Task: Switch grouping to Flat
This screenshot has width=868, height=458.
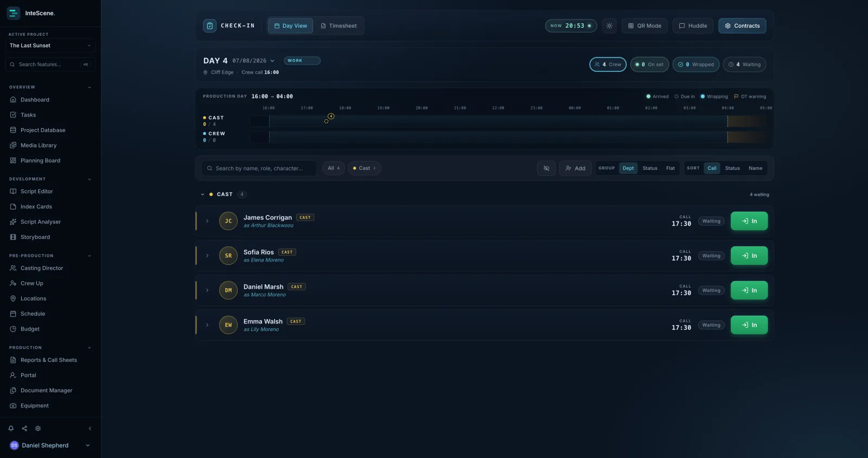Action: click(x=671, y=168)
